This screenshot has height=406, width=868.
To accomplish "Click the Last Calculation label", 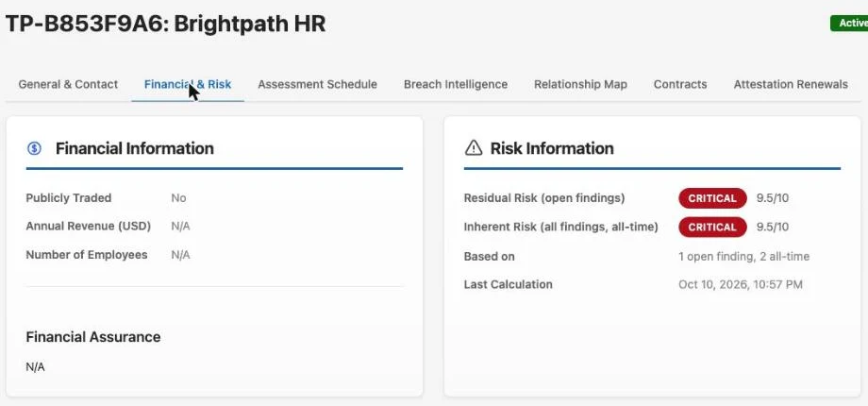I will pos(508,284).
